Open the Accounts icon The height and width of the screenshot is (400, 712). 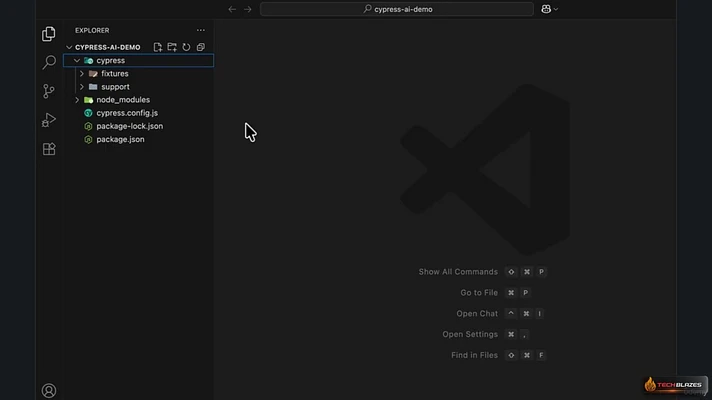(x=49, y=390)
